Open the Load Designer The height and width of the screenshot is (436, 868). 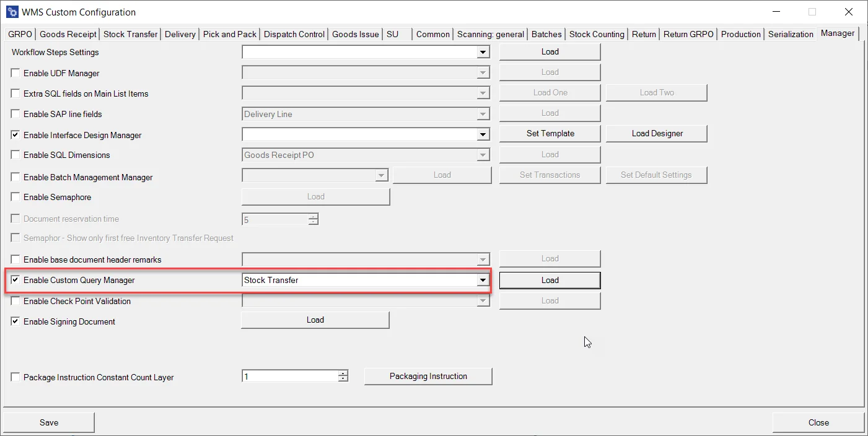pos(656,133)
